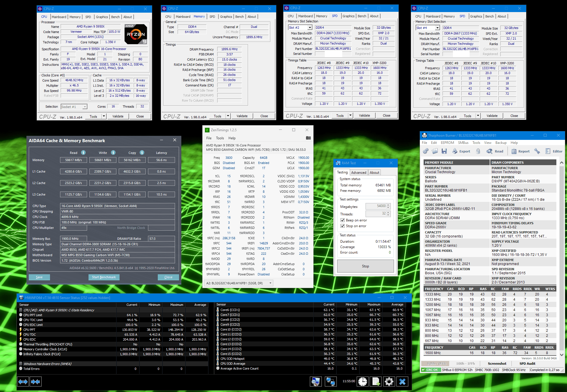Click the Close button in AIDA64 benchmark
The image size is (567, 392).
click(x=168, y=277)
